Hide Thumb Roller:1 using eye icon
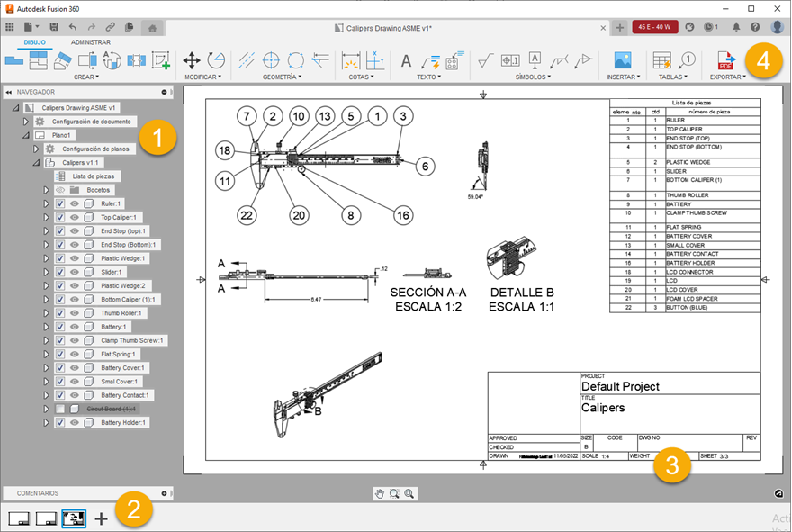 [x=74, y=313]
